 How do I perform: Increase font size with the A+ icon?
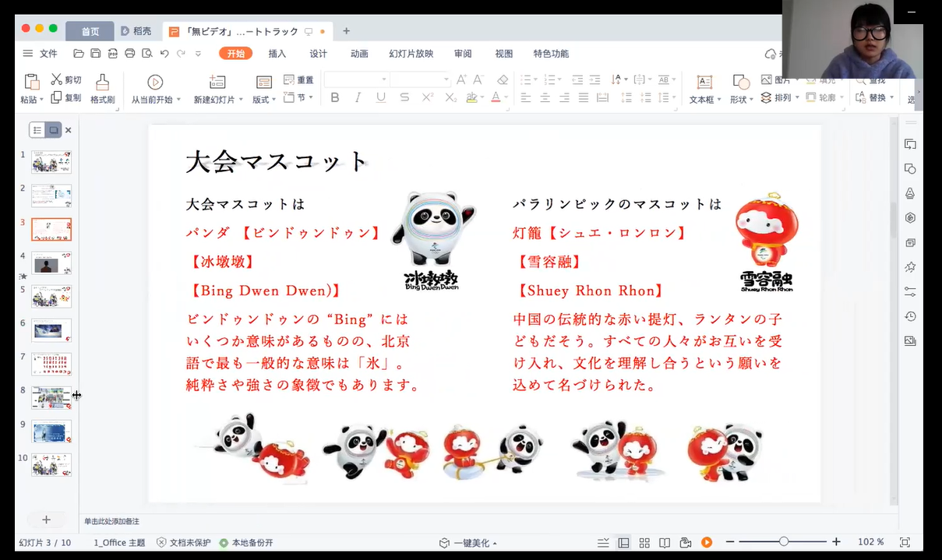click(461, 79)
